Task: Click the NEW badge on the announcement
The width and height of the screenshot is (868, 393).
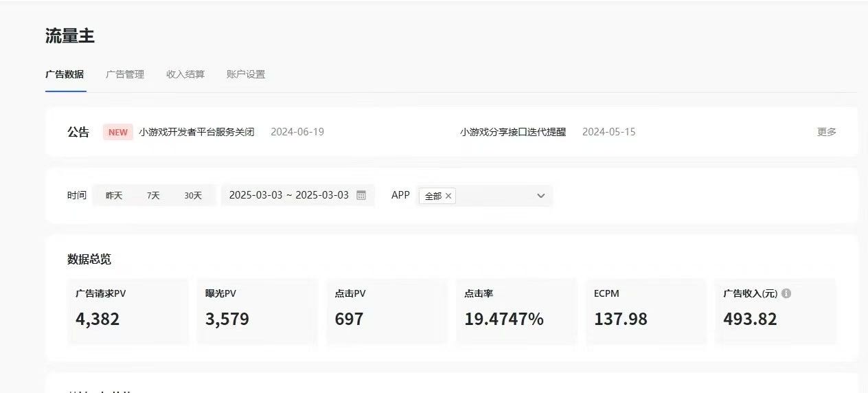Action: (x=118, y=132)
